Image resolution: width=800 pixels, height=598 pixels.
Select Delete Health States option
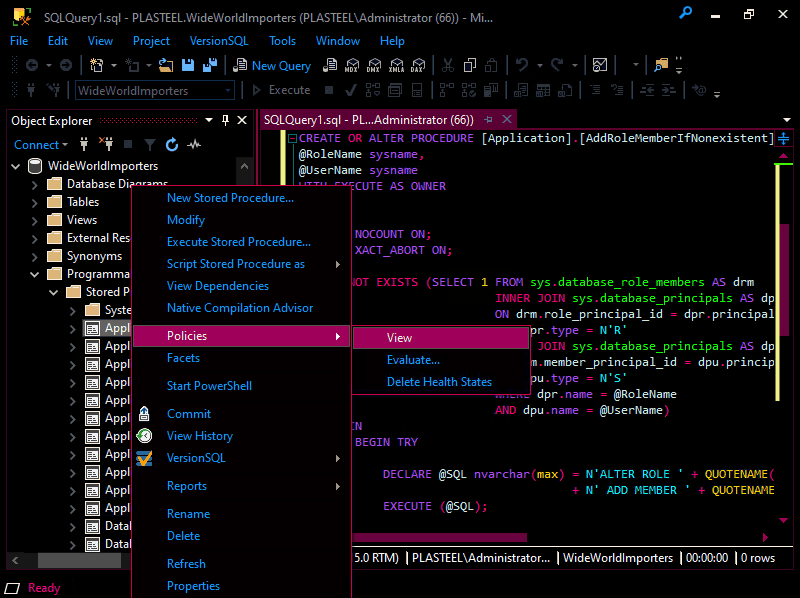coord(441,382)
